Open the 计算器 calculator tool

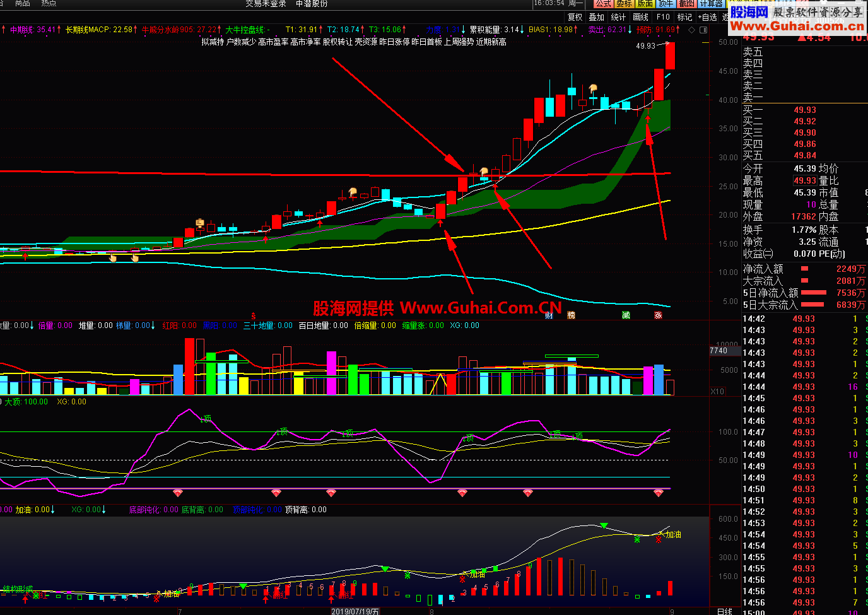pos(711,4)
